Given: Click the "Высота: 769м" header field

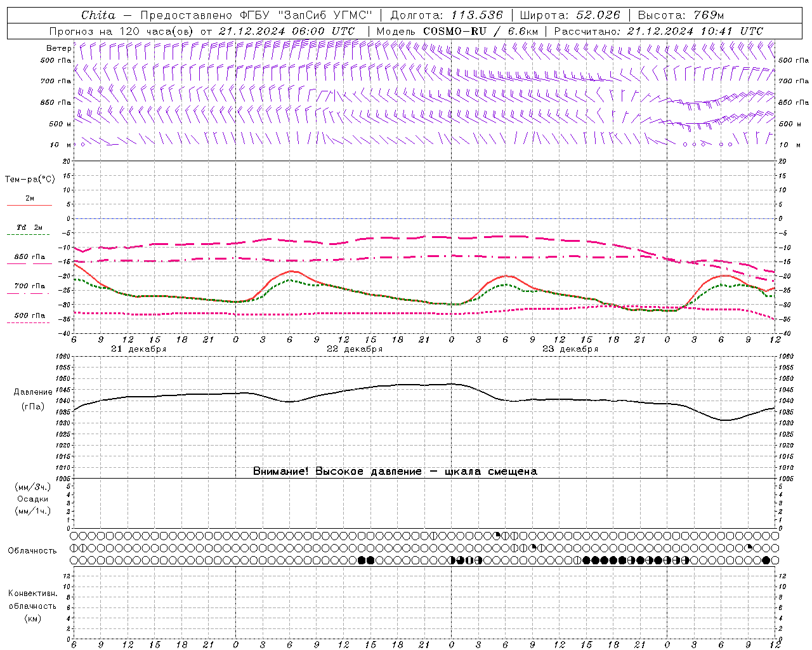Looking at the screenshot, I should [x=681, y=15].
